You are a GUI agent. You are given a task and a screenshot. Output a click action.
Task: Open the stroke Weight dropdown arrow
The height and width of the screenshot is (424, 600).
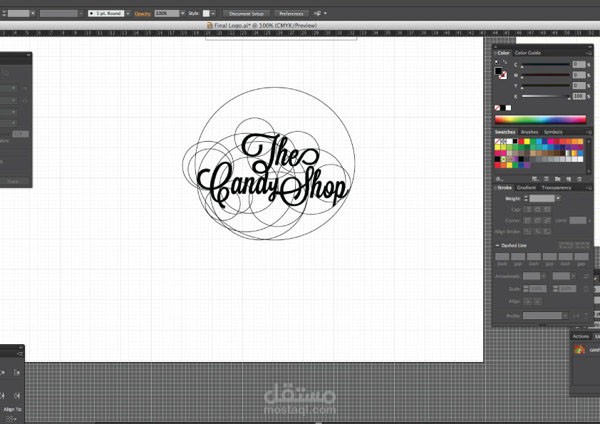(x=558, y=198)
